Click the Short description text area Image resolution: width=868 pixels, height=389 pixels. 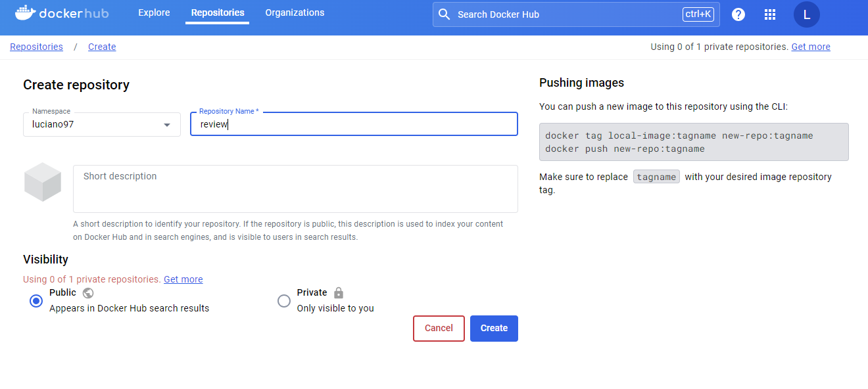(295, 189)
